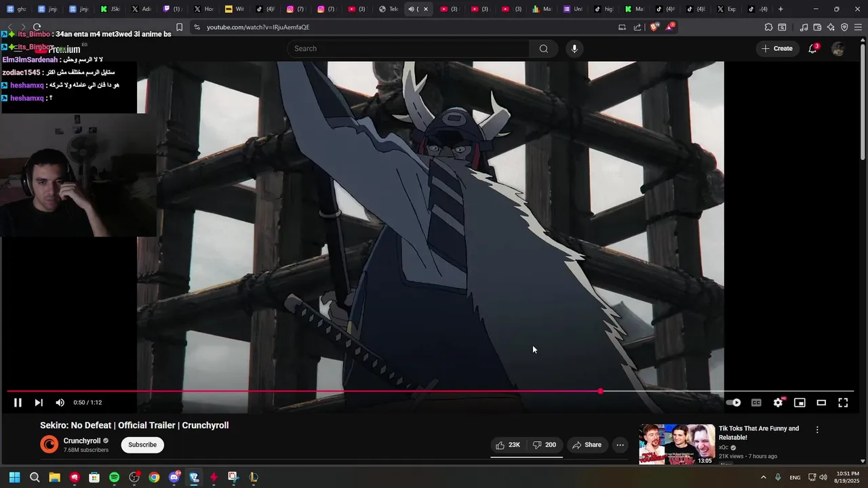
Task: Open the recommended video's three-dot menu
Action: 817,430
